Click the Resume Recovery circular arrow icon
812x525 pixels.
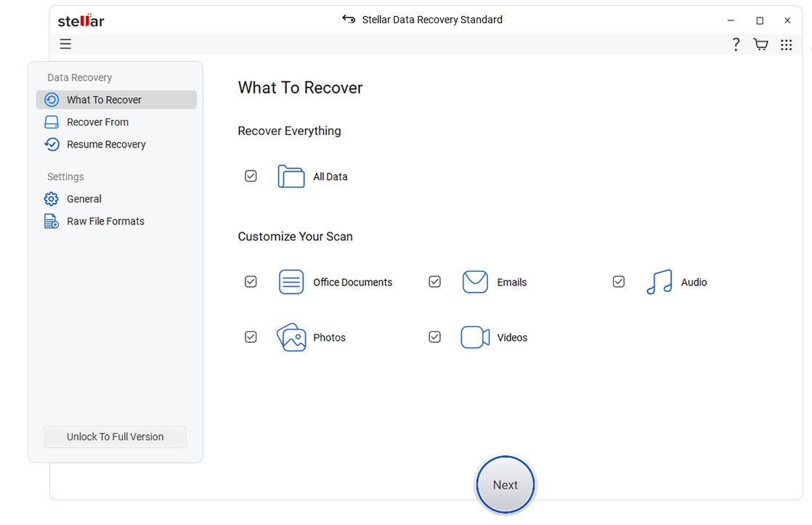coord(51,145)
